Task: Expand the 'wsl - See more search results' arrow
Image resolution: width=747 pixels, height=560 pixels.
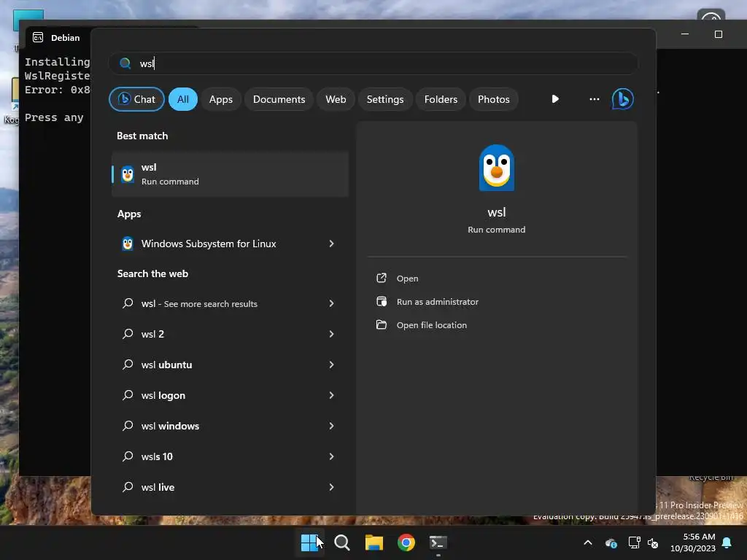Action: 331,303
